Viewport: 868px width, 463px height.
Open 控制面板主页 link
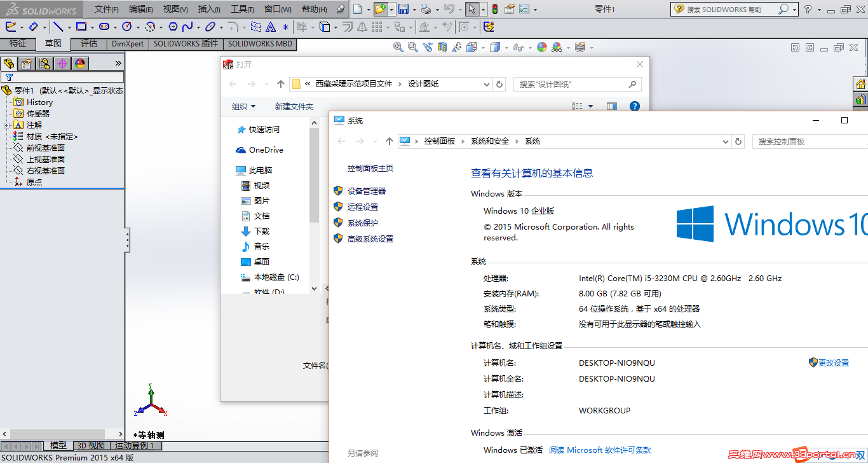(370, 168)
